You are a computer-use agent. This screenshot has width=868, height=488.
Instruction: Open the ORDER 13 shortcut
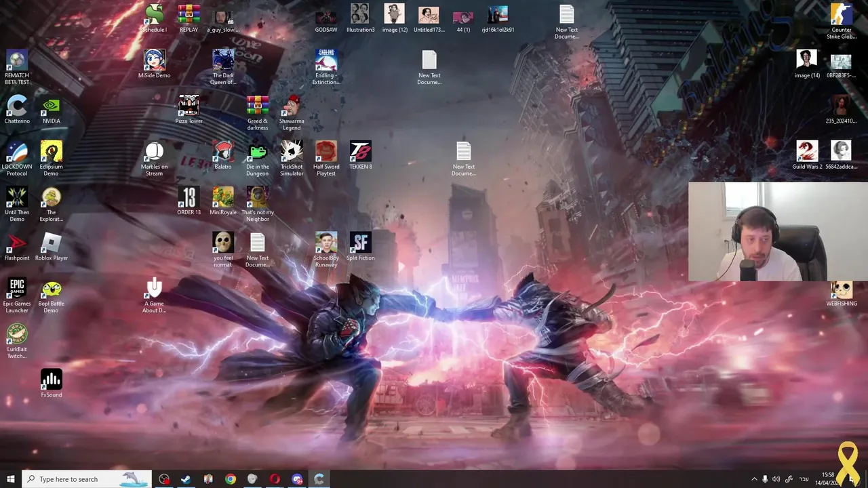189,200
